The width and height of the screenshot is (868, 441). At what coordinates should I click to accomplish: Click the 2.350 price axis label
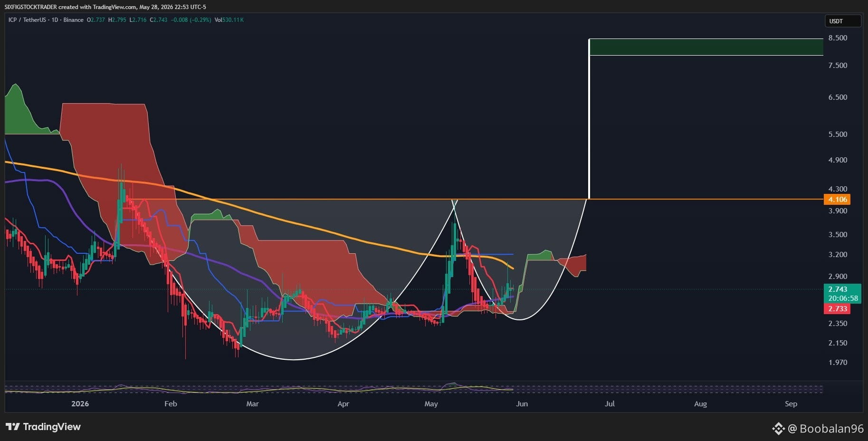point(838,324)
